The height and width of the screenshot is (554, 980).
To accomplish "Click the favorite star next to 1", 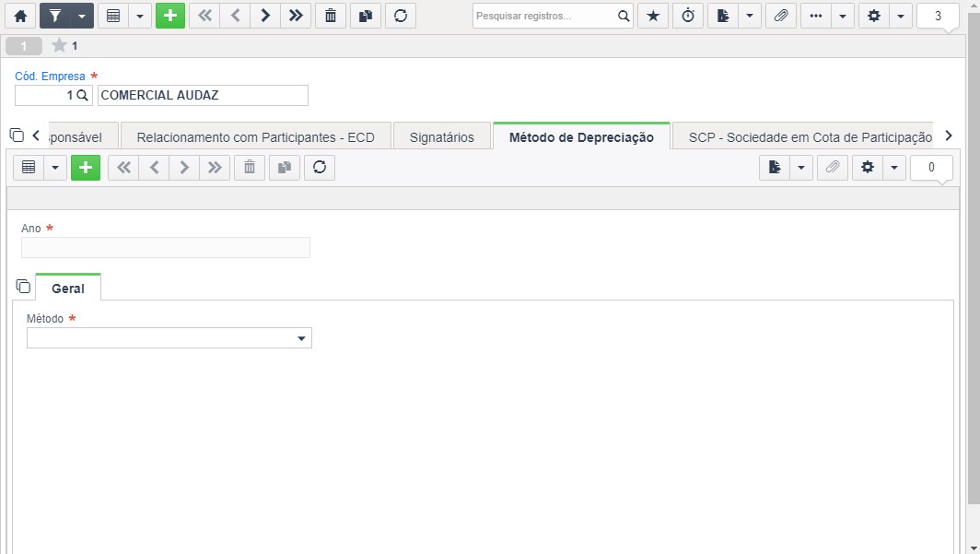I will tap(59, 46).
